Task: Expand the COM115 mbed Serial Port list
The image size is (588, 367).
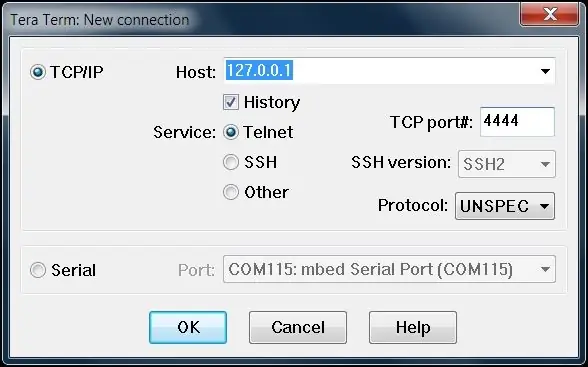Action: pos(389,269)
